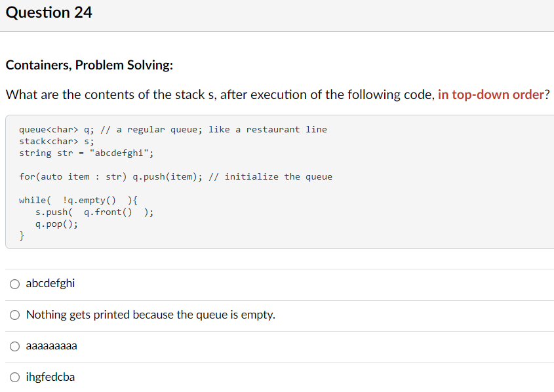Click the 'abcdefghi' answer label text
This screenshot has height=392, width=554.
coord(50,283)
